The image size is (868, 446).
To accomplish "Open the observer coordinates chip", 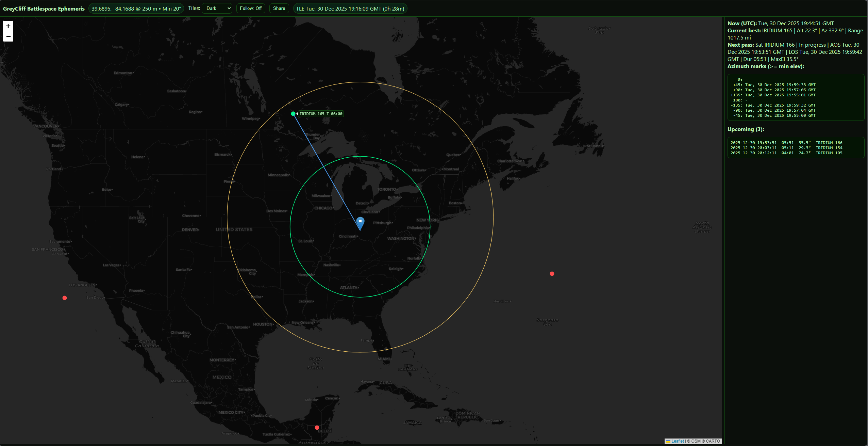I will pyautogui.click(x=136, y=8).
